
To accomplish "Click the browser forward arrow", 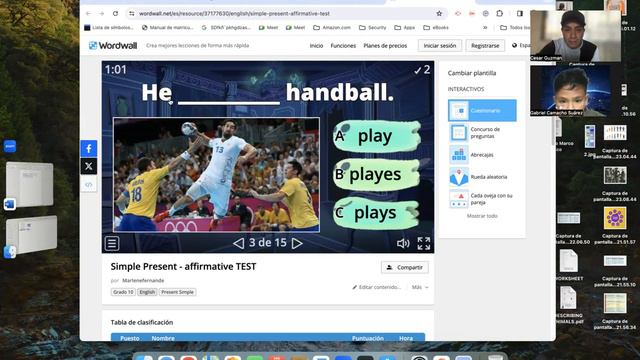I will [102, 13].
